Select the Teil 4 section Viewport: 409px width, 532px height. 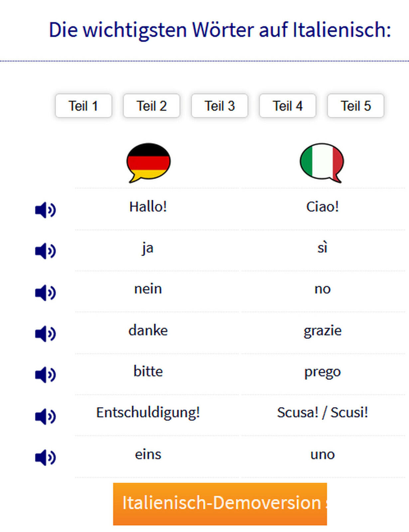pos(288,106)
